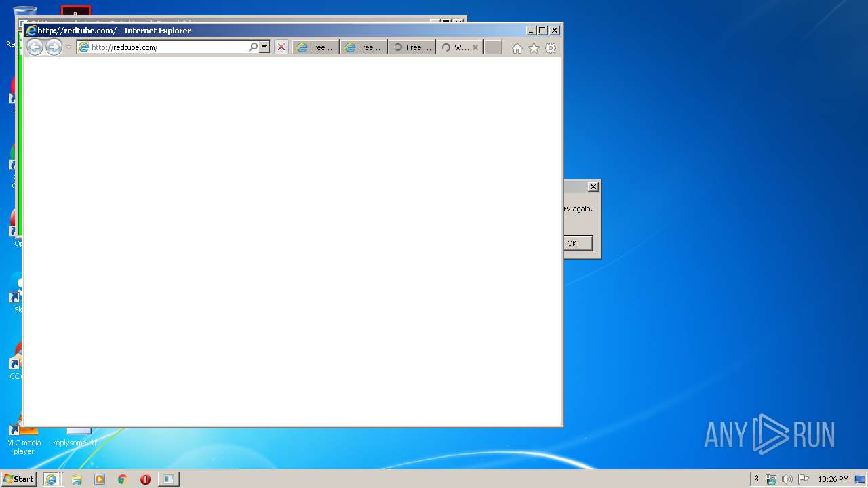Image resolution: width=868 pixels, height=488 pixels.
Task: Close the background error dialog
Action: 593,187
